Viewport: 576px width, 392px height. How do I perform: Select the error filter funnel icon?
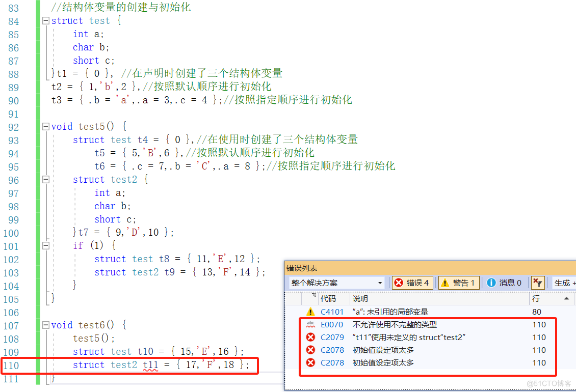(x=538, y=283)
